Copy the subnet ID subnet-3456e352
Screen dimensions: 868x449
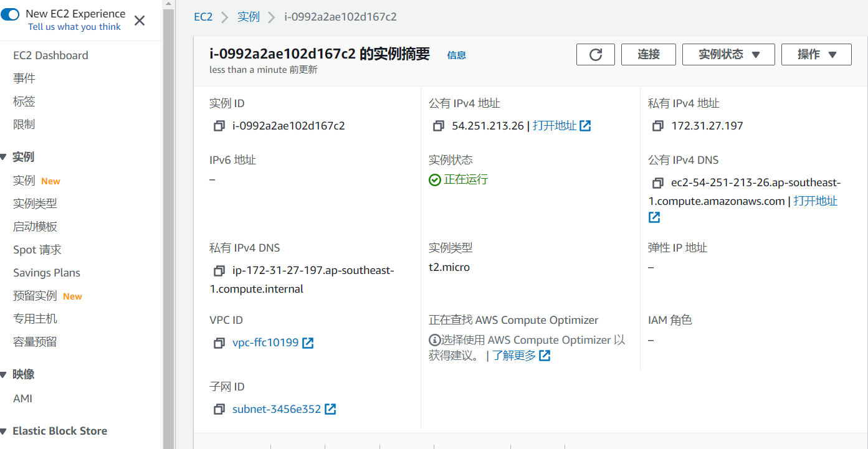[219, 410]
